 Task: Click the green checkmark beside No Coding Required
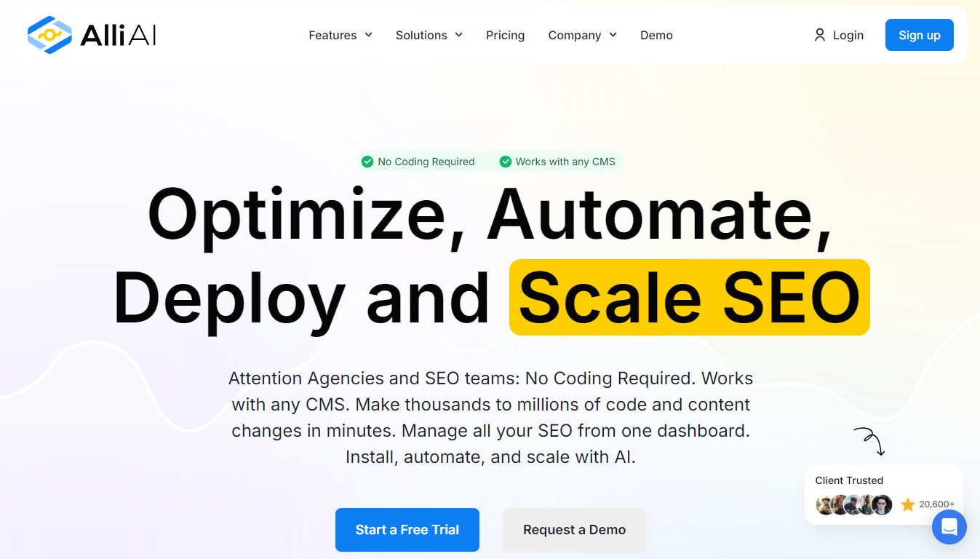[367, 162]
